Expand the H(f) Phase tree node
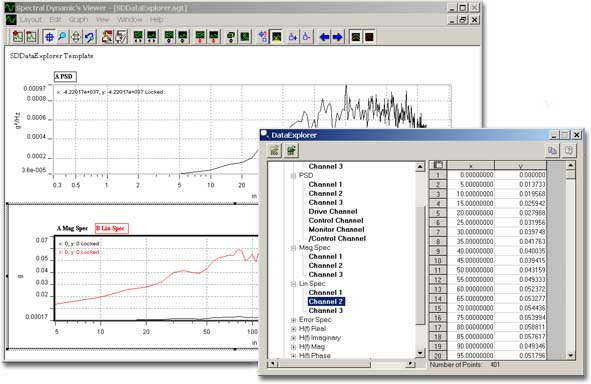 pyautogui.click(x=294, y=356)
